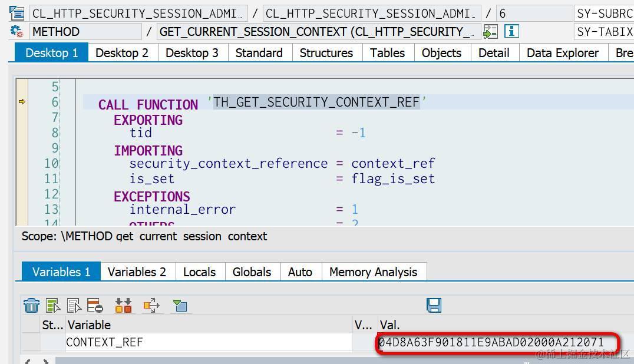Click the CONTEXT_REF variable cell
The width and height of the screenshot is (634, 364).
(209, 342)
